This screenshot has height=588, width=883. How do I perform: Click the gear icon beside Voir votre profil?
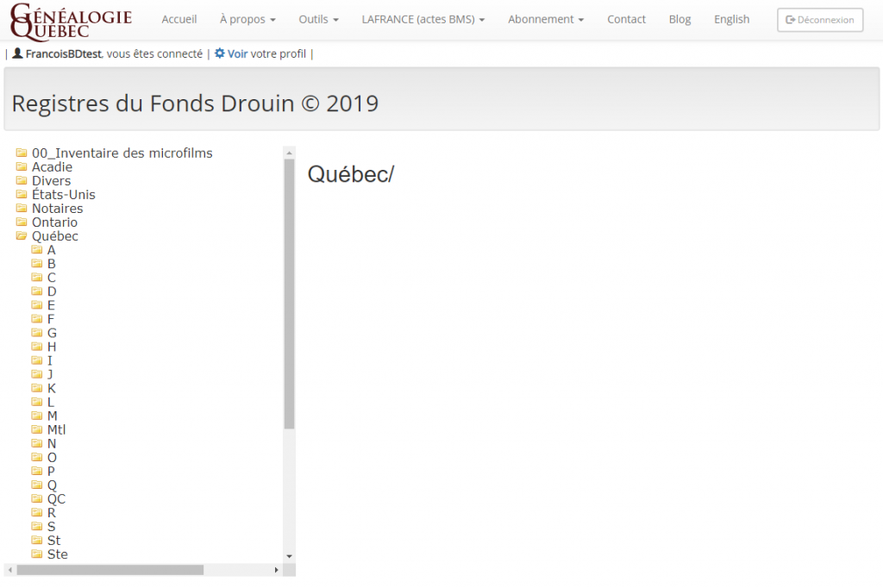tap(220, 53)
